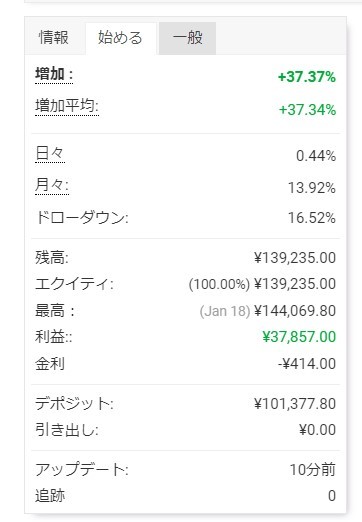
Task: Click the deposit amount ¥101,377.80
Action: coord(295,404)
